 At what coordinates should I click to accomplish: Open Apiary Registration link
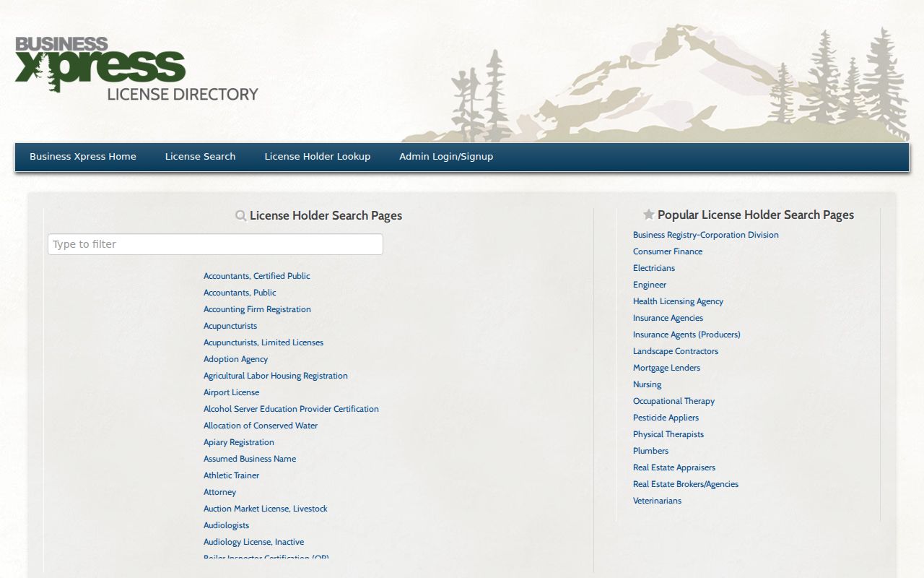coord(239,442)
